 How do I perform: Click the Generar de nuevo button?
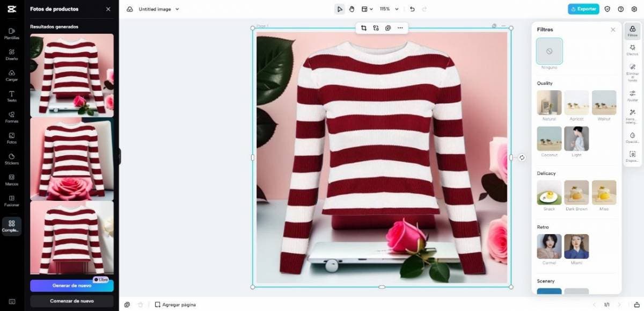click(x=71, y=285)
